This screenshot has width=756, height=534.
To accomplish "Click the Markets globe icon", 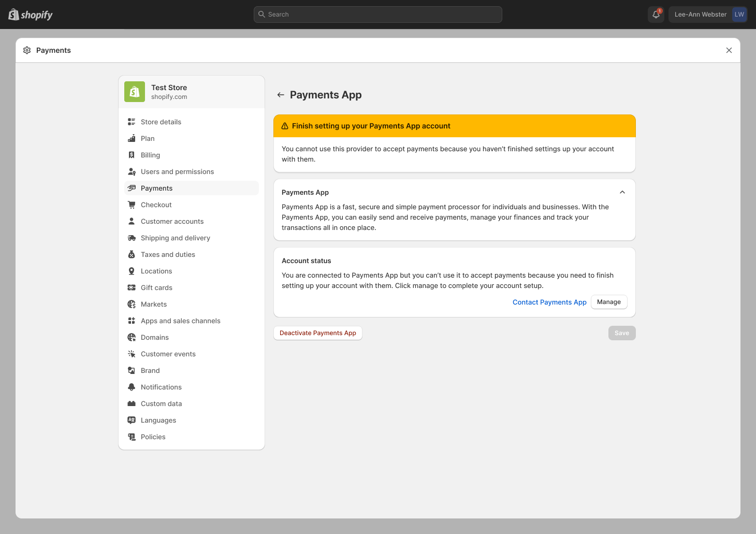I will pyautogui.click(x=132, y=304).
